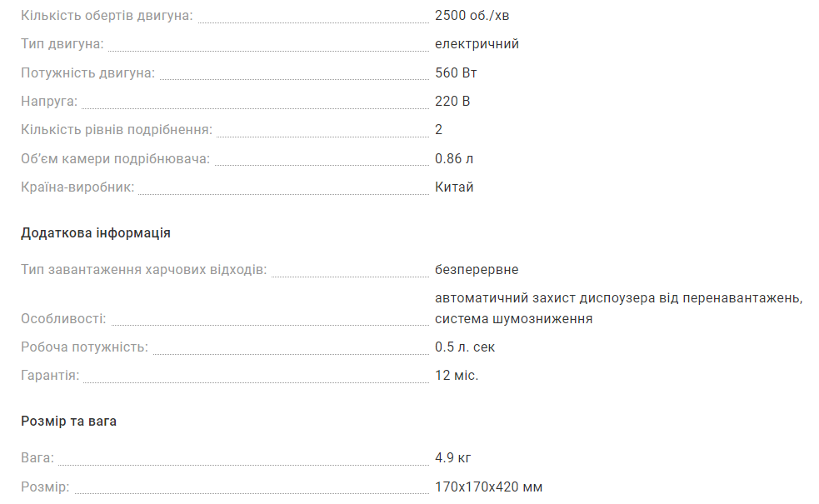Click the "Потужність двигуна" label

pos(87,73)
